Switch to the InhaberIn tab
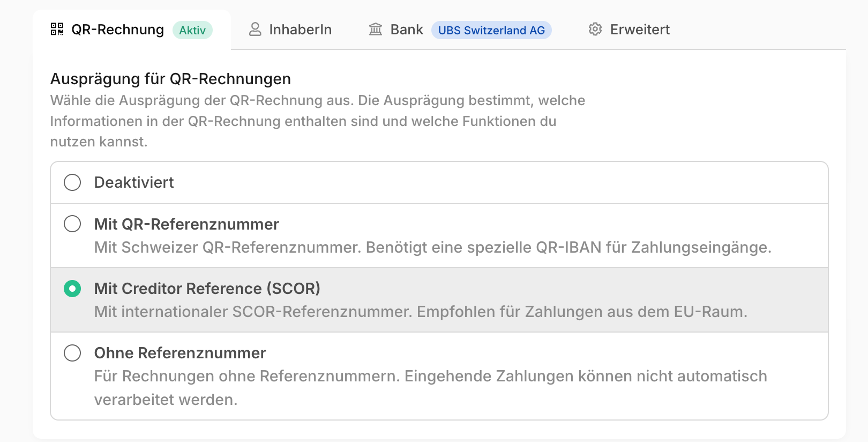868x442 pixels. tap(290, 30)
